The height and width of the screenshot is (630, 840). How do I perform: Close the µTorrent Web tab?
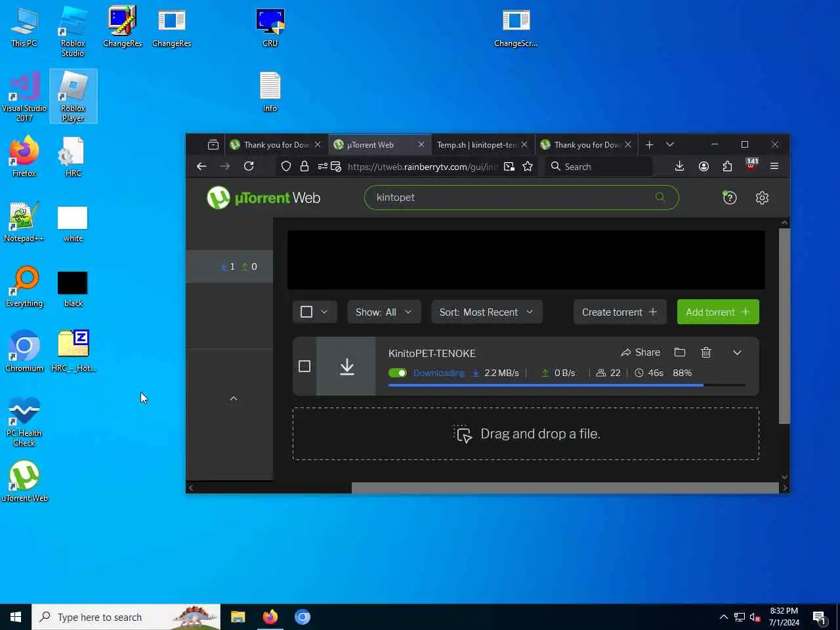point(421,144)
